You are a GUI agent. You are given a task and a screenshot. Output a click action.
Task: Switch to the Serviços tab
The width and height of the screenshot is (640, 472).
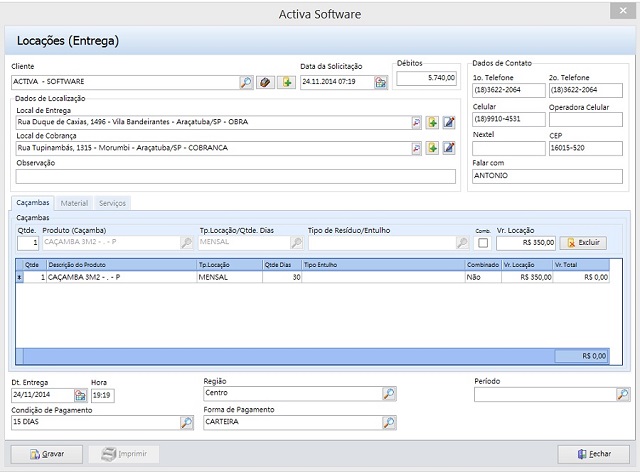point(112,203)
